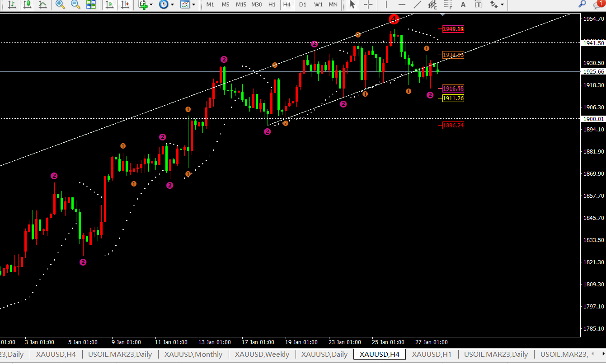The width and height of the screenshot is (606, 364).
Task: Click the red 1896.24 price label
Action: pos(453,125)
